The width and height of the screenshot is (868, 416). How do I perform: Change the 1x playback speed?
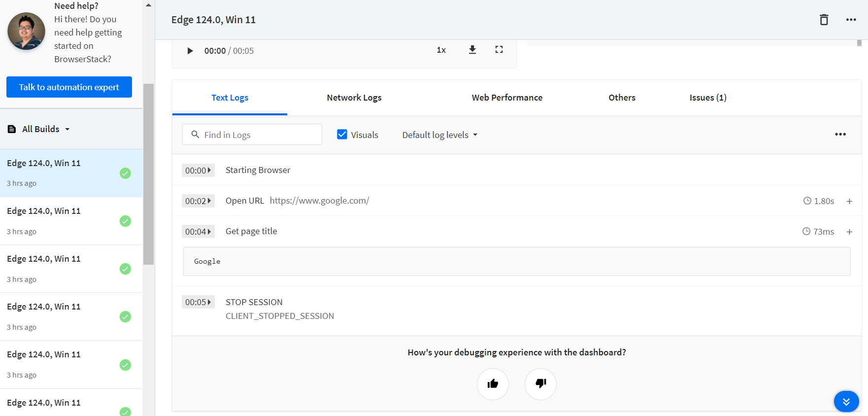(441, 50)
